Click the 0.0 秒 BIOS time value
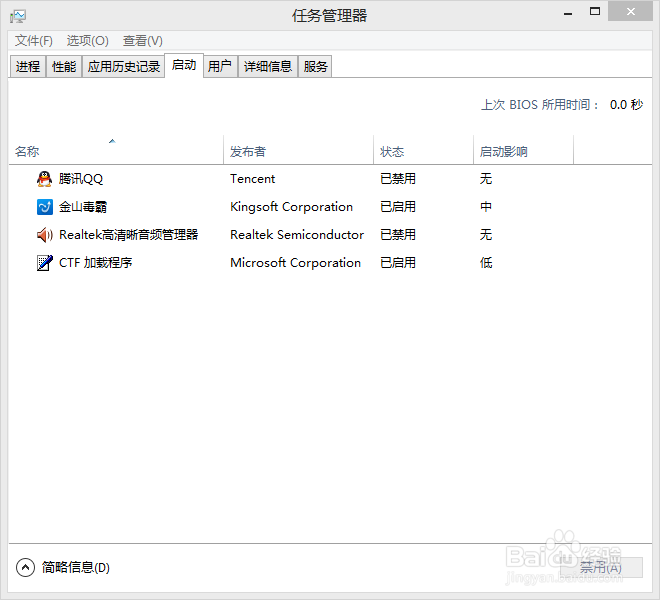Screen dimensions: 660x600 click(x=626, y=105)
